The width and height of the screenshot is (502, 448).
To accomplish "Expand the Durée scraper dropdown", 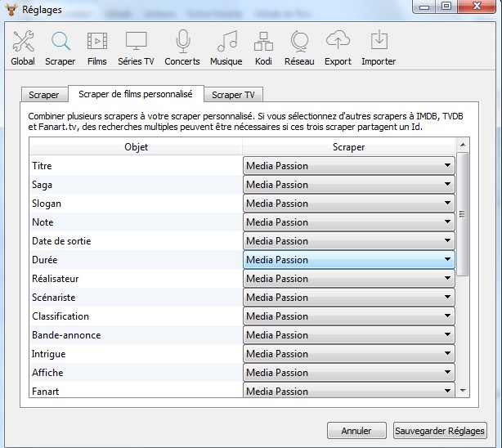I will tap(348, 260).
